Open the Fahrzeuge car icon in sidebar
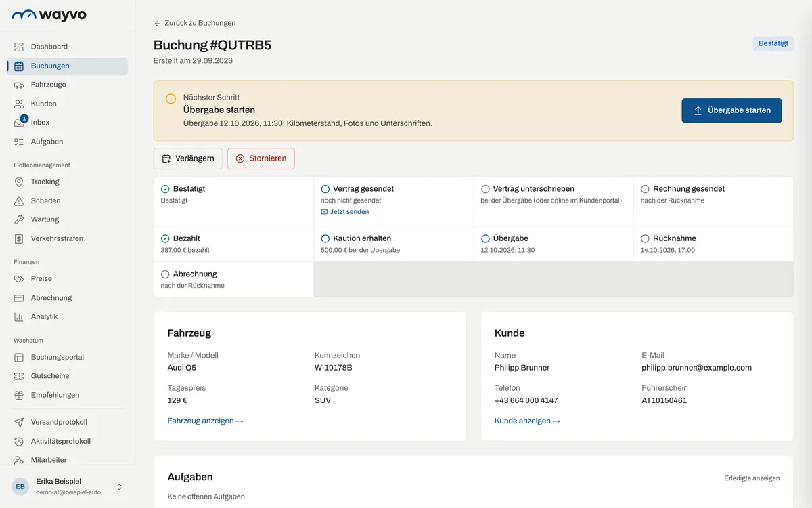 (x=19, y=85)
